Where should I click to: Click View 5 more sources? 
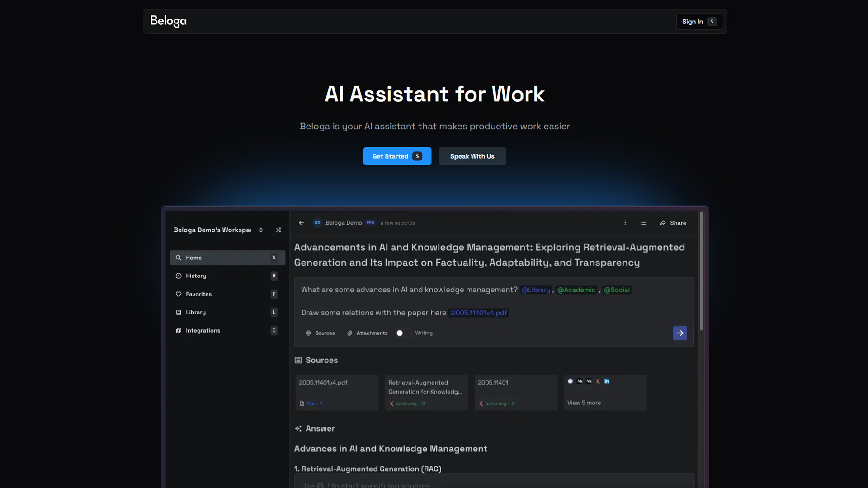(x=584, y=403)
